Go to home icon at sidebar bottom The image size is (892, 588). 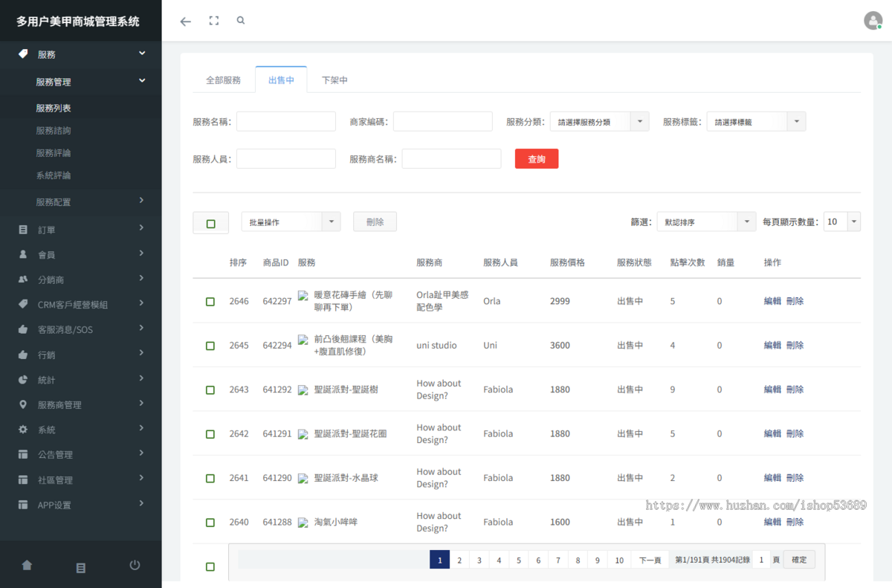(x=27, y=566)
